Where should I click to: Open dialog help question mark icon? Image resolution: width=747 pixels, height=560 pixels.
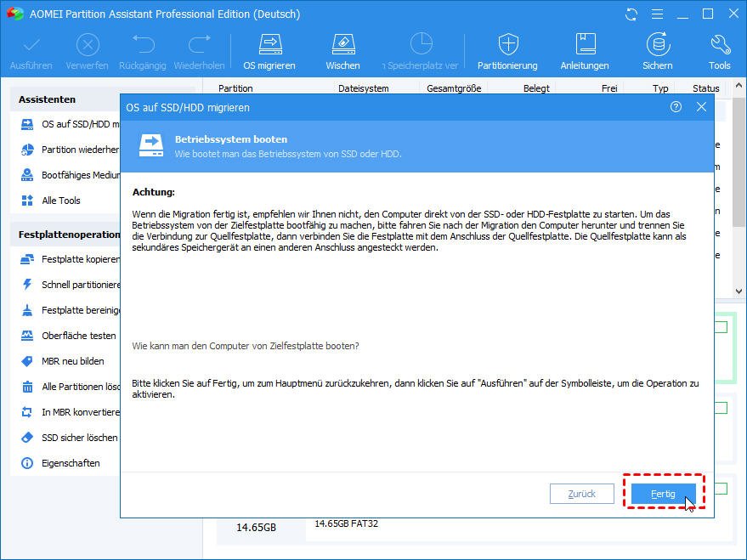(x=676, y=107)
